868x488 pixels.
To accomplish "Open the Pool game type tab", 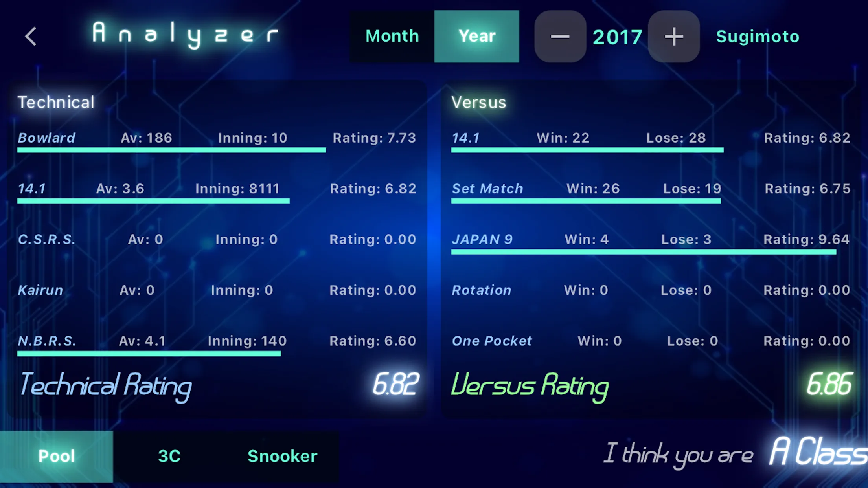I will click(x=57, y=456).
